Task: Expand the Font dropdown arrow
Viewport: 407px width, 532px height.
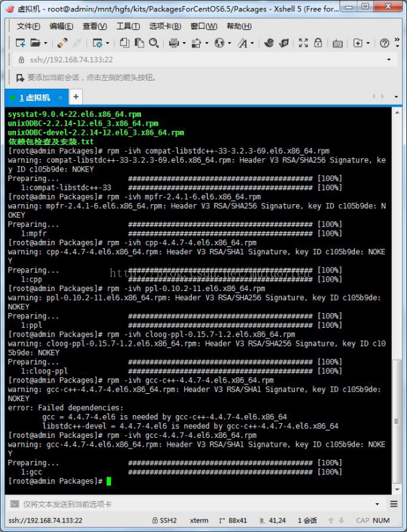Action: click(x=252, y=43)
